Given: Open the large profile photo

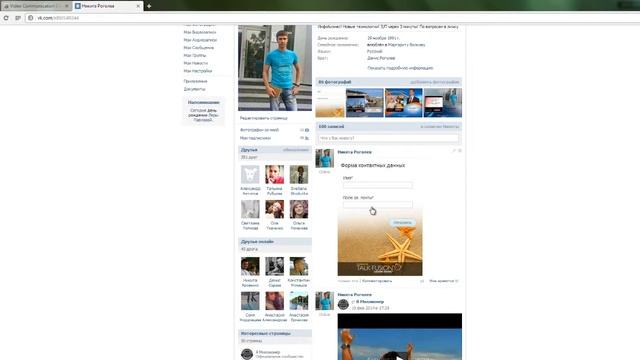Looking at the screenshot, I should (275, 68).
